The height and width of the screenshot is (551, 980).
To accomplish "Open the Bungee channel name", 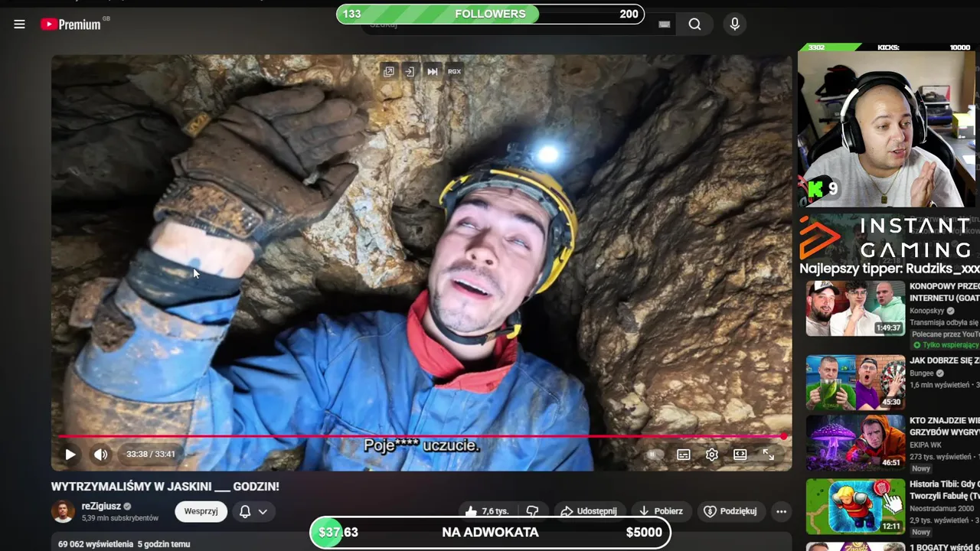I will [923, 373].
